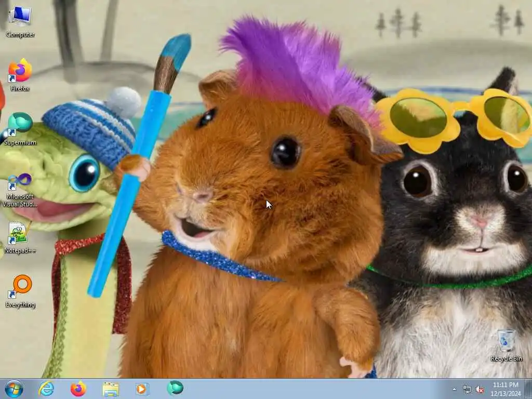Launch Supermium from the taskbar
This screenshot has height=399, width=532.
(x=175, y=388)
